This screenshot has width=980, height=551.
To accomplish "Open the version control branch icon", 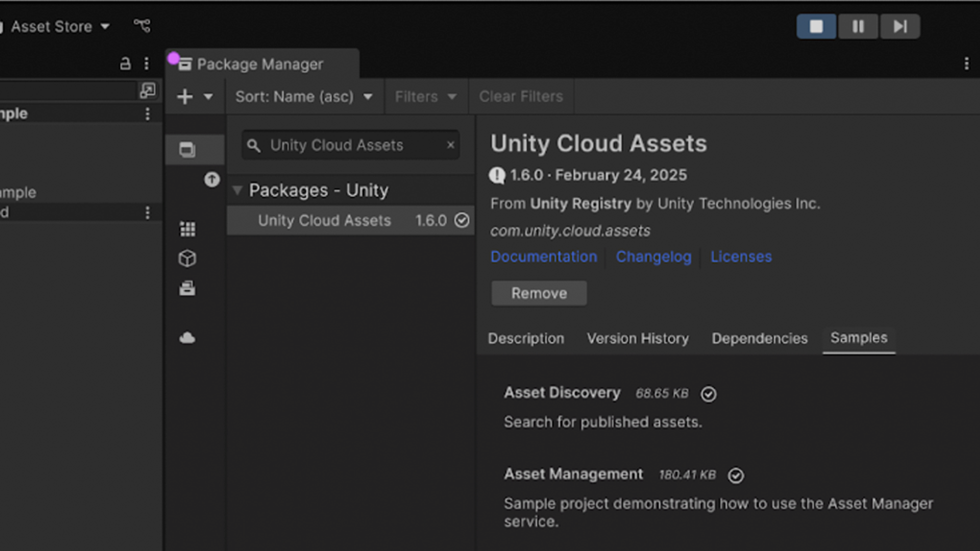I will [142, 25].
